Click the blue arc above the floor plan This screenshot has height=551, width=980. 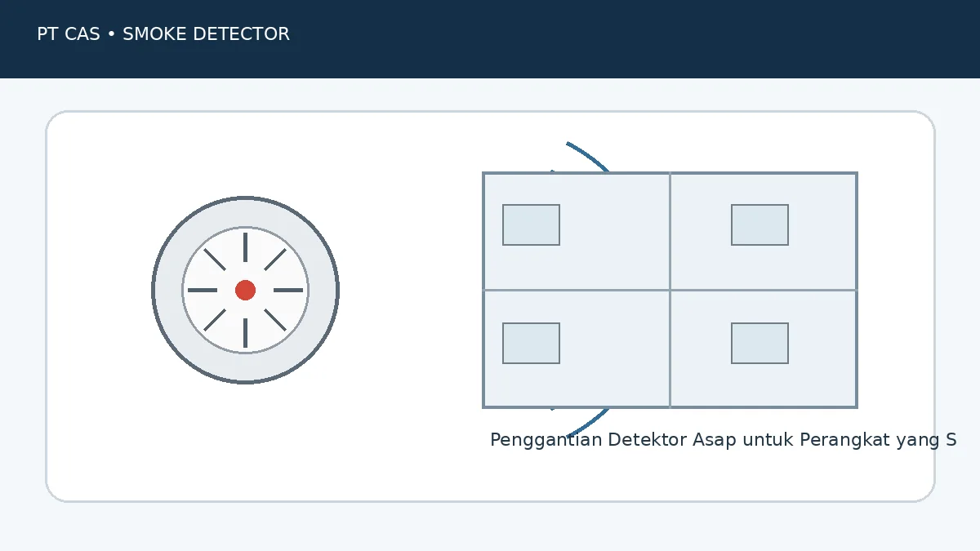[588, 155]
